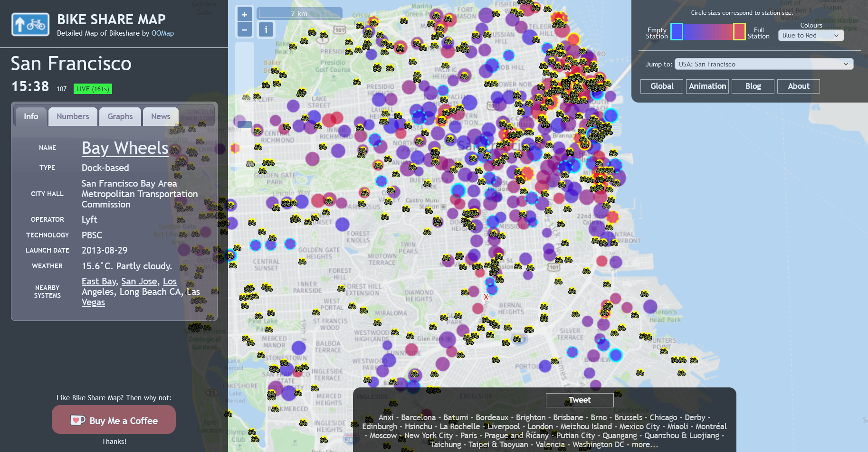The image size is (868, 452).
Task: Zoom in with the plus button
Action: tap(244, 14)
